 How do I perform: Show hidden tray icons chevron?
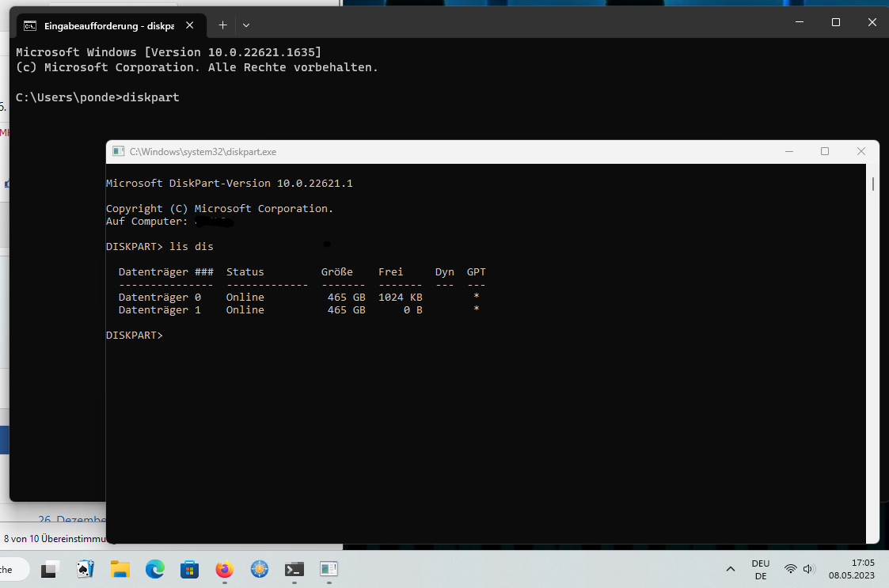(x=730, y=569)
